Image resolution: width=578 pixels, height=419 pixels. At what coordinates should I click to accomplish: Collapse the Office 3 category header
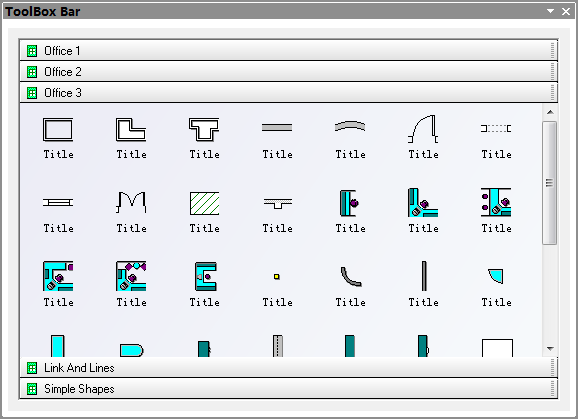pos(289,92)
